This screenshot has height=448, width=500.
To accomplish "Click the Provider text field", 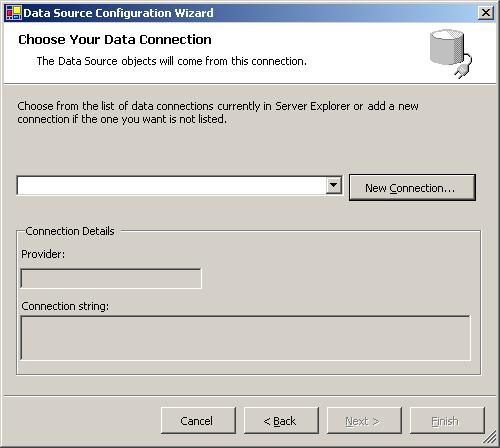I will click(x=111, y=278).
